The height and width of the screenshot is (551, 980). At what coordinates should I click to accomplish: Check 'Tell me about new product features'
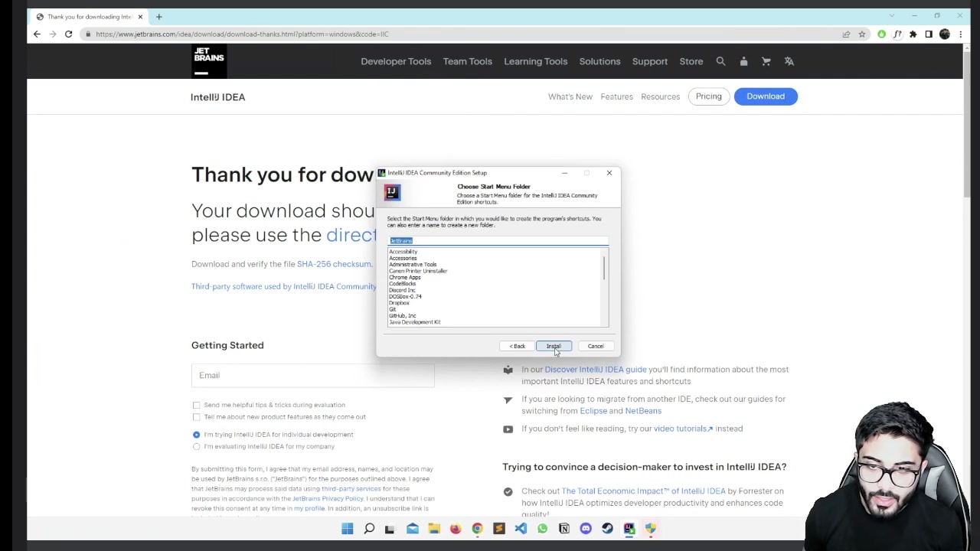(x=197, y=417)
